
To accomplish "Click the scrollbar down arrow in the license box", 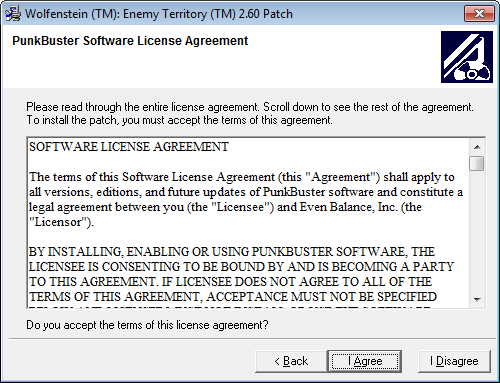I will click(x=477, y=299).
